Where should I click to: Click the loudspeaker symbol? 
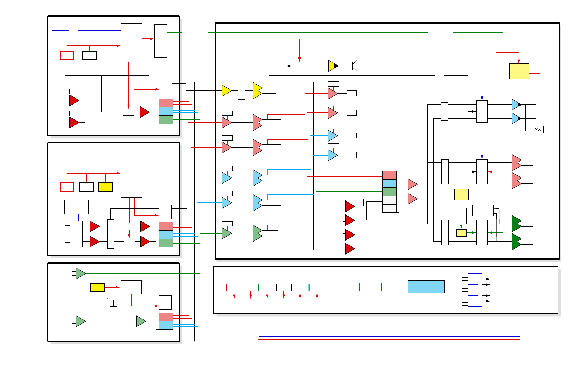coord(353,66)
